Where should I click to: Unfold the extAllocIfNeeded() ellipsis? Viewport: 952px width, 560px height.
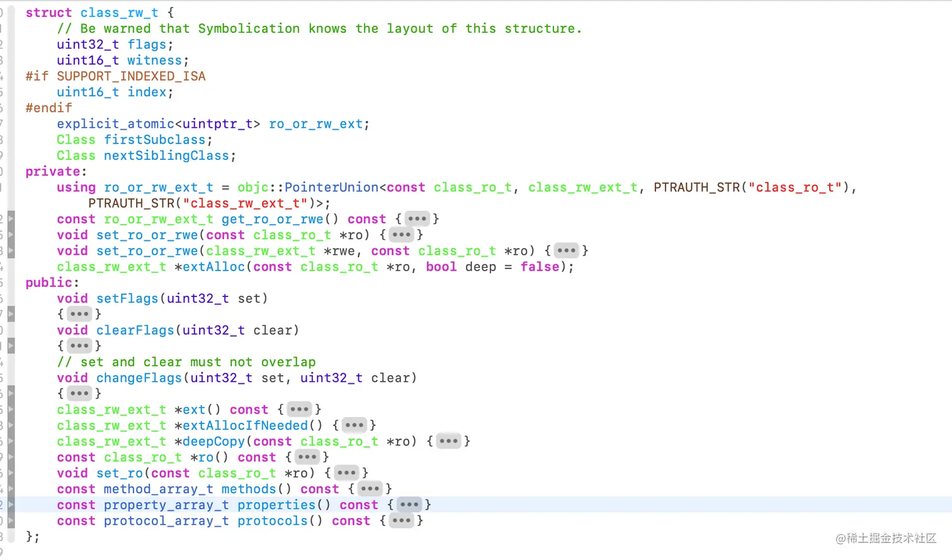pos(354,425)
